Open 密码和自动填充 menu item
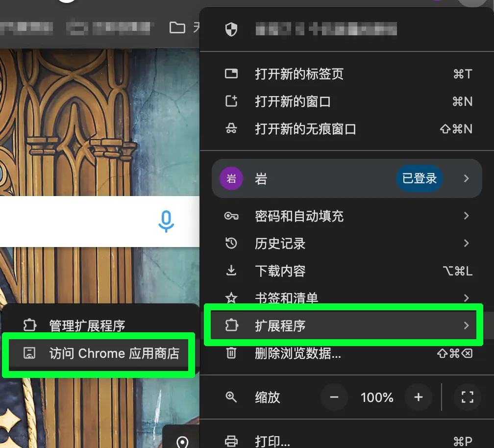 tap(346, 216)
